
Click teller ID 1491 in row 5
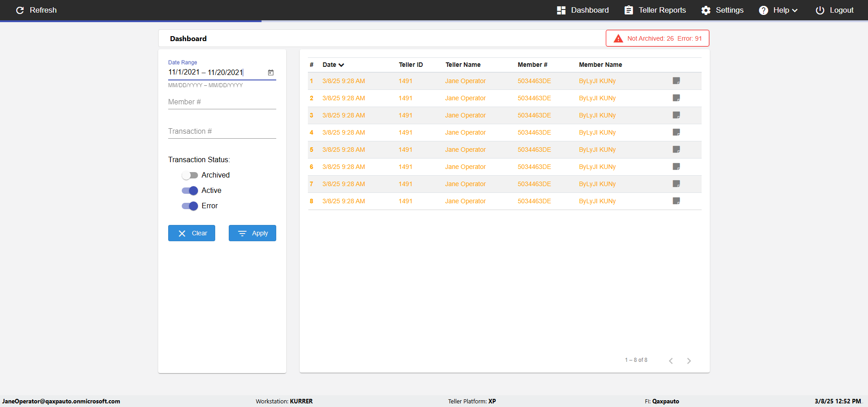[x=406, y=150]
